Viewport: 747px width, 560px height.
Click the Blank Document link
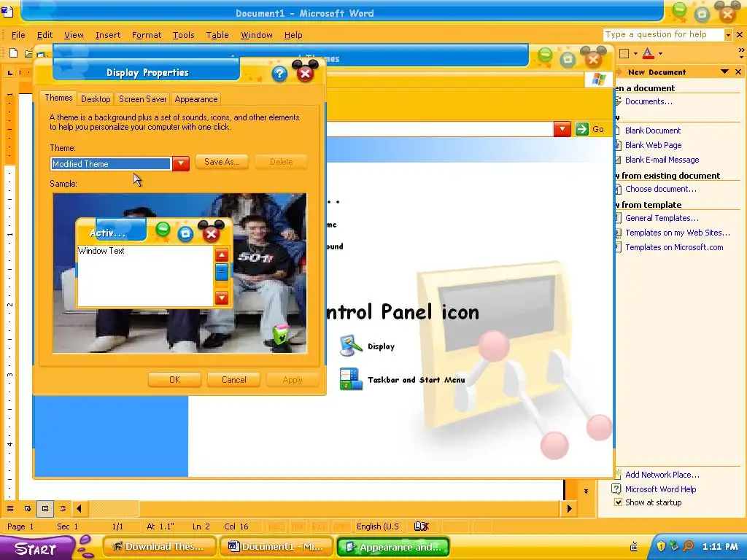[x=653, y=131]
